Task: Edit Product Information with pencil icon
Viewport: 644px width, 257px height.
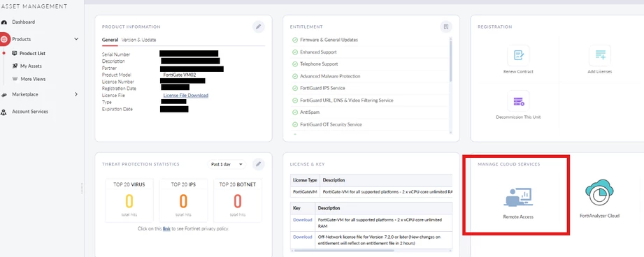Action: coord(258,27)
